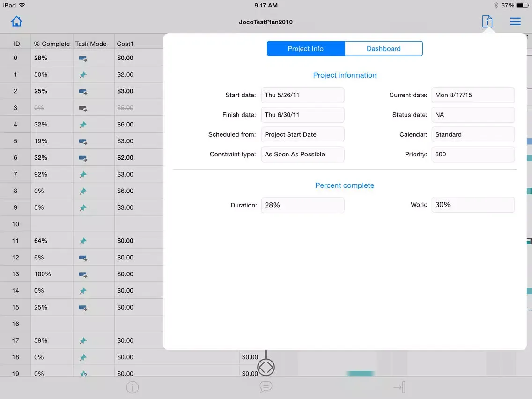
Task: Tap the auto-scheduled icon in row 5
Action: 83,141
